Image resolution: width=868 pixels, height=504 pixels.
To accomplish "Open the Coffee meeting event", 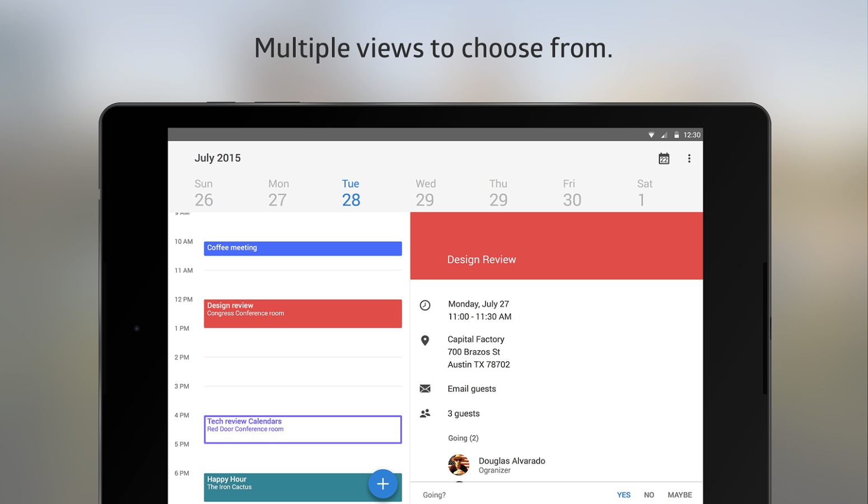I will point(302,248).
